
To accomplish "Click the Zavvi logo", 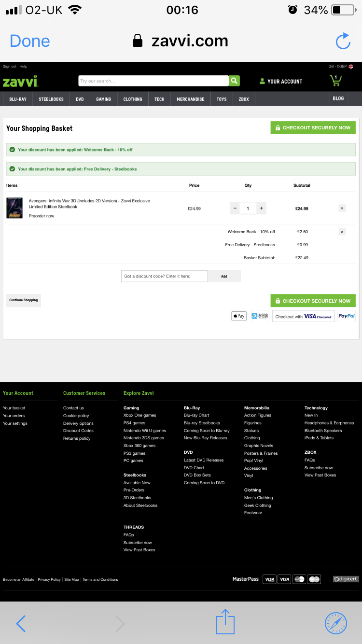I will [x=20, y=81].
